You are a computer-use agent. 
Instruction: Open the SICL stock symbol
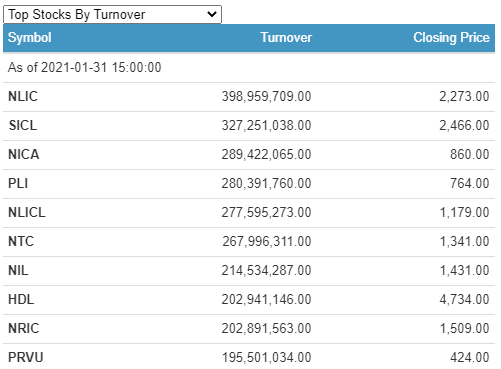pos(23,125)
